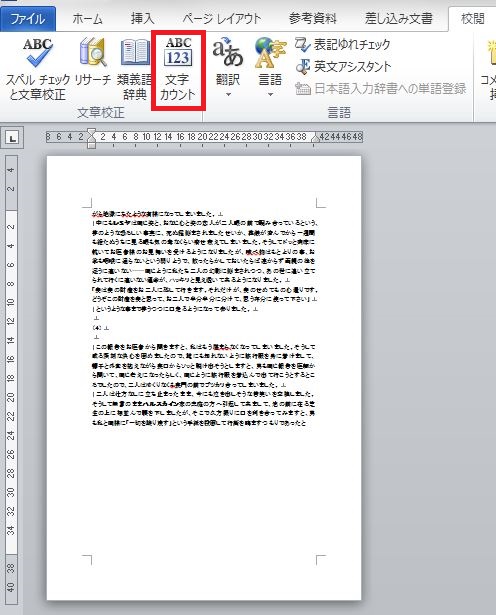Switch to the ページレイアウト tab
This screenshot has width=496, height=615.
point(222,18)
